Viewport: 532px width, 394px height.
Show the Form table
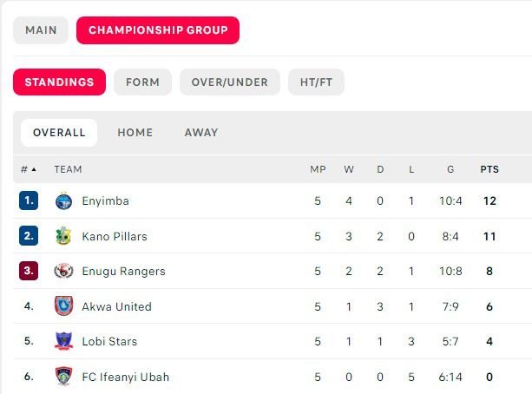[x=142, y=82]
